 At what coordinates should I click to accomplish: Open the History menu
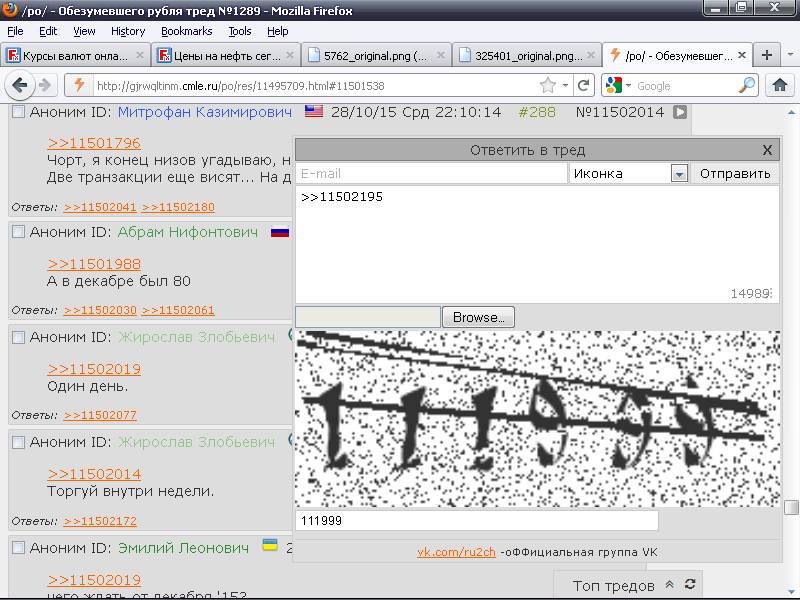(128, 31)
